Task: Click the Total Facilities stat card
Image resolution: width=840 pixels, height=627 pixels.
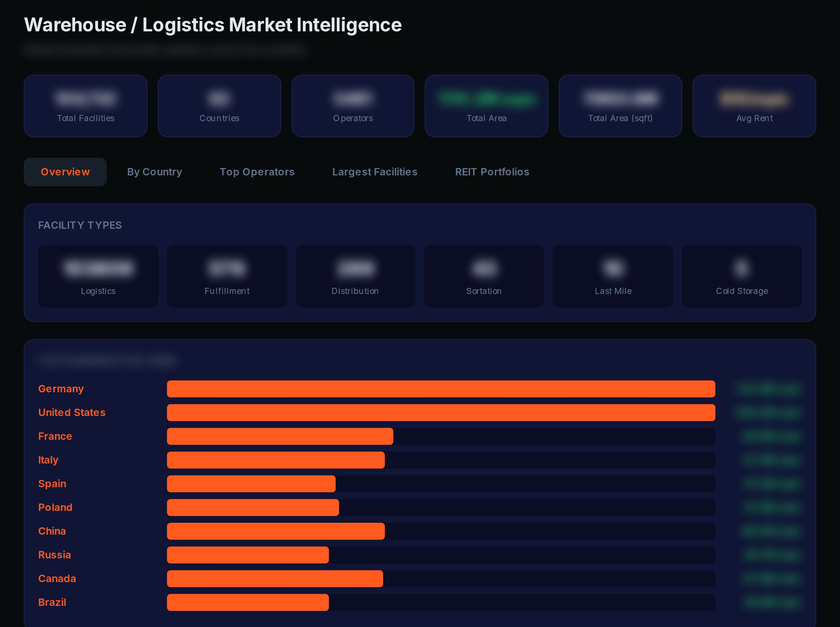Action: click(x=86, y=106)
